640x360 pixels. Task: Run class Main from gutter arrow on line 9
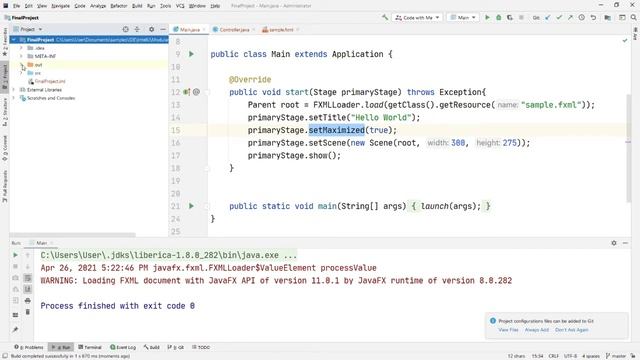[191, 54]
